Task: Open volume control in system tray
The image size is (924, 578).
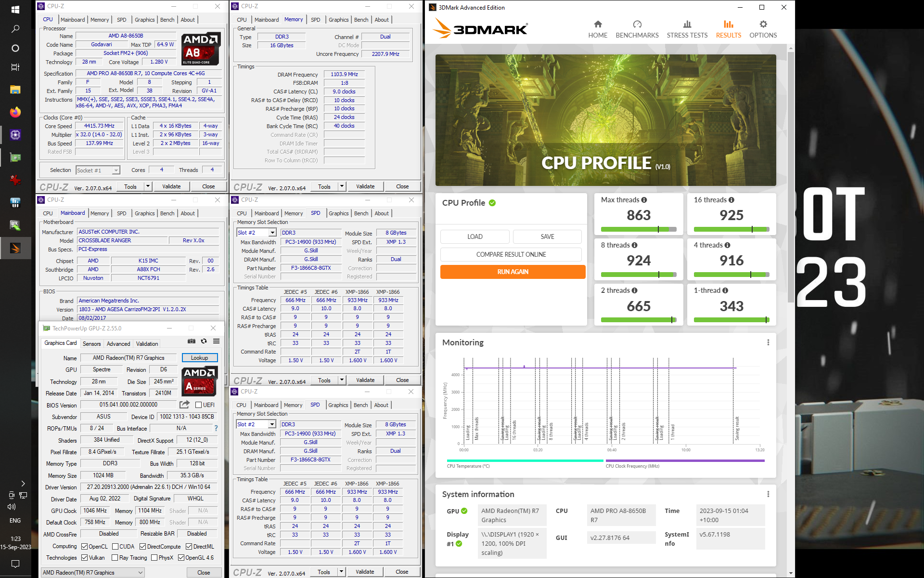Action: [11, 507]
